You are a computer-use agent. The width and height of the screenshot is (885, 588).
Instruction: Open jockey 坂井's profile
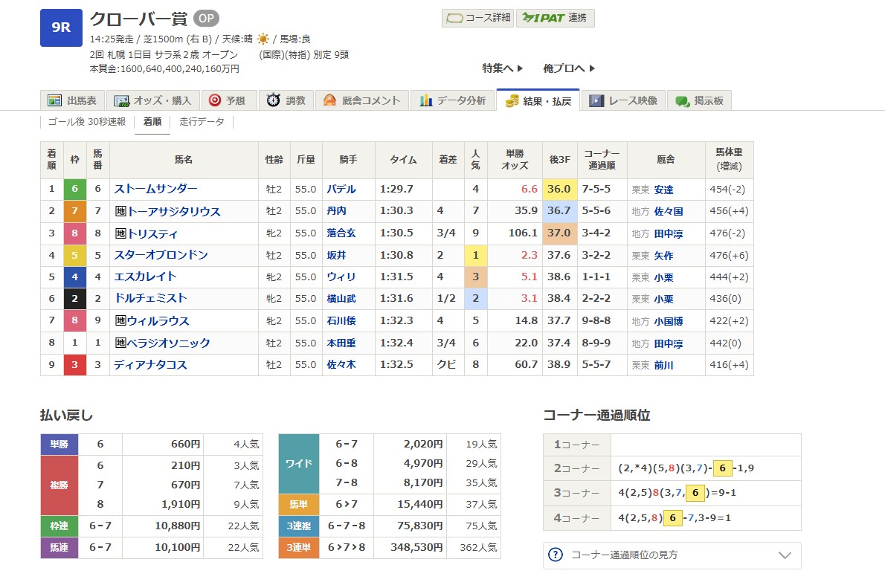tap(336, 255)
